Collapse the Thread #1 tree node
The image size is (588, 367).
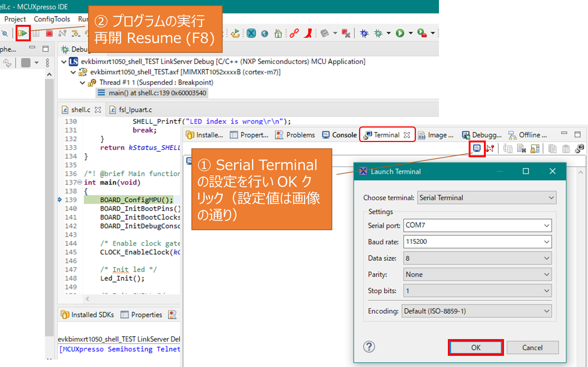click(x=83, y=83)
